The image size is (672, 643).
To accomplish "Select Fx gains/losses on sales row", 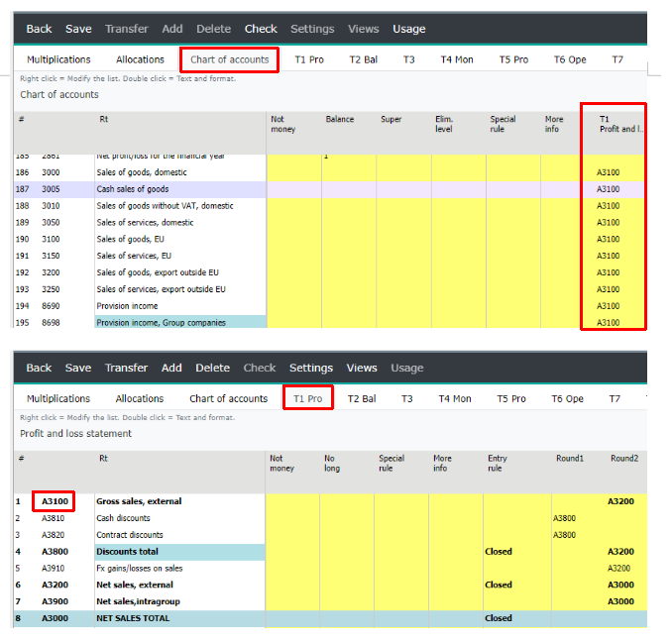I will pos(330,568).
